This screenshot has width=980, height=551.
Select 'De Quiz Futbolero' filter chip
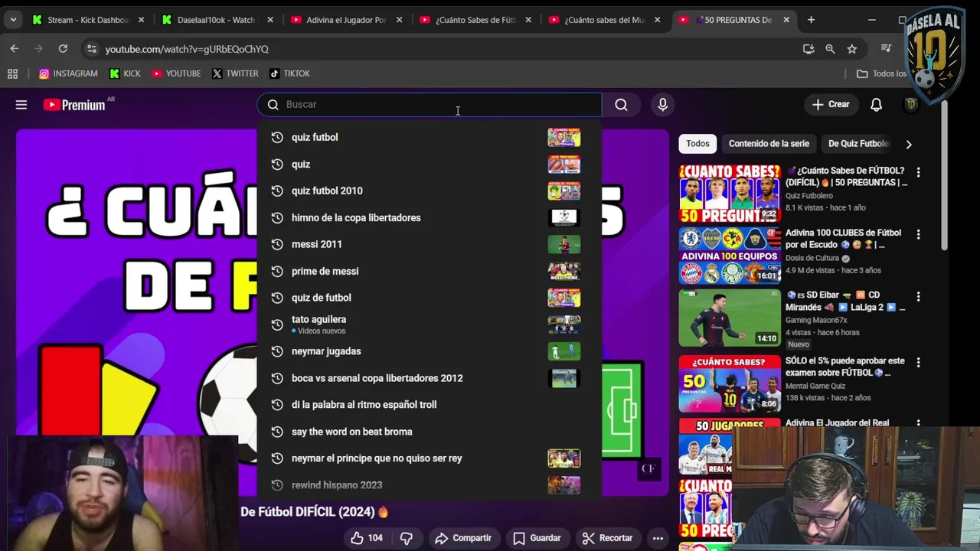(857, 144)
